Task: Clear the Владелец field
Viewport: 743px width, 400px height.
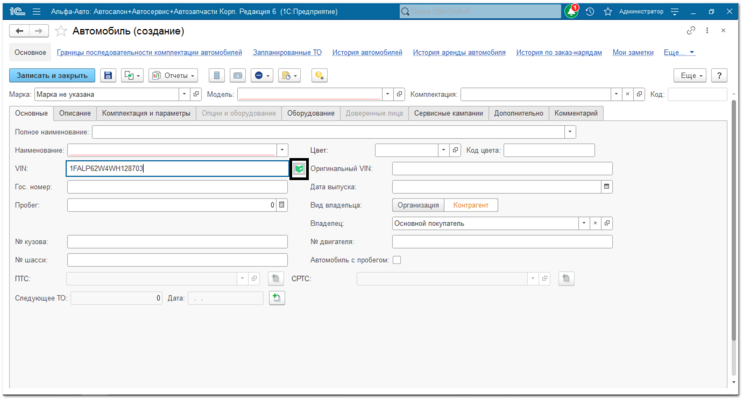Action: [595, 223]
